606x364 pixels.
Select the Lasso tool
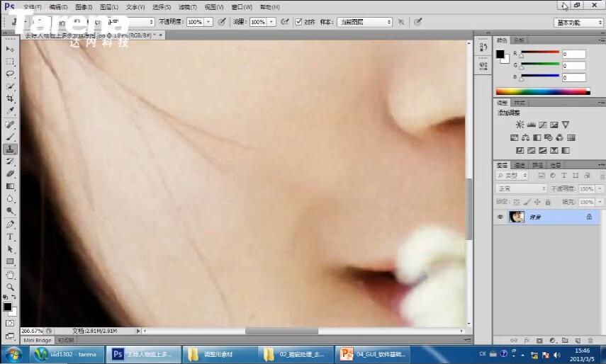[10, 74]
